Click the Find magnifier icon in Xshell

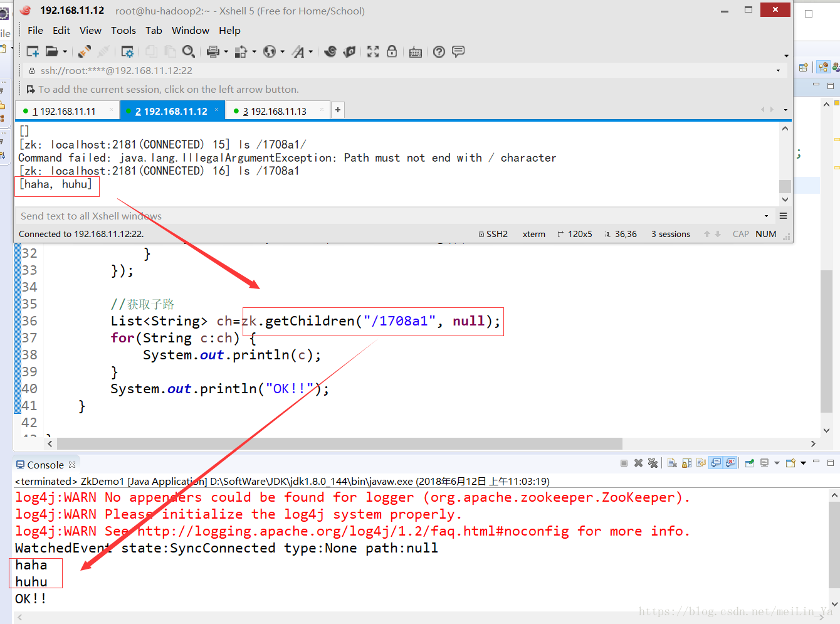pyautogui.click(x=188, y=51)
